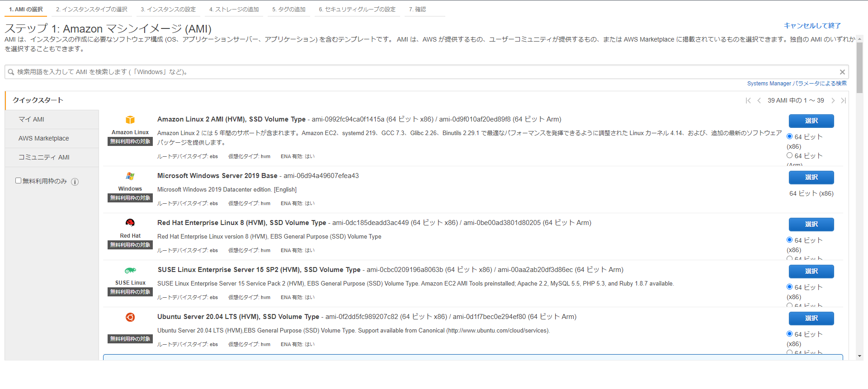This screenshot has height=389, width=868.
Task: Click 選択 button for Ubuntu Server 20.04
Action: pyautogui.click(x=811, y=318)
